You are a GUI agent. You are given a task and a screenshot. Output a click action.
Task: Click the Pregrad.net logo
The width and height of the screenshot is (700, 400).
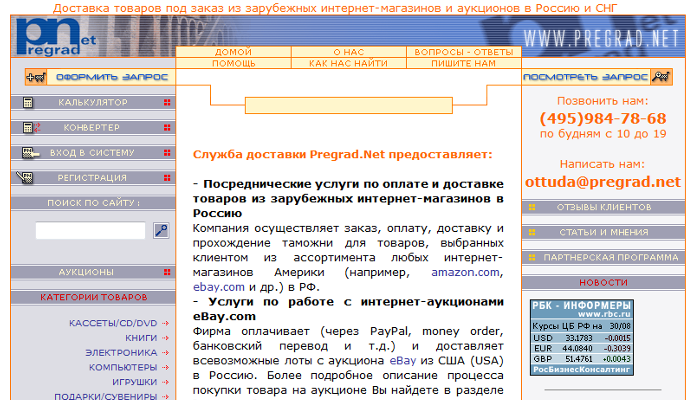(55, 37)
